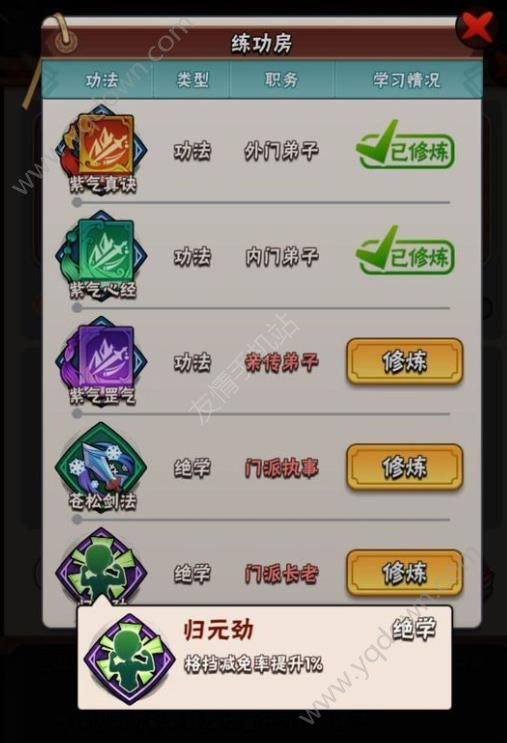This screenshot has width=507, height=743.
Task: Tap the 已修炼 checkmark for 紫气真诀
Action: click(x=405, y=147)
